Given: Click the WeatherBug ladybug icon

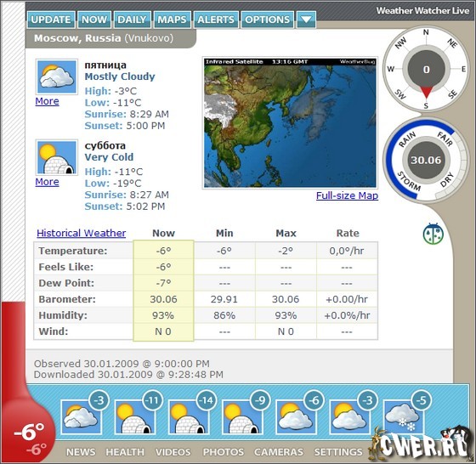Looking at the screenshot, I should pos(433,234).
